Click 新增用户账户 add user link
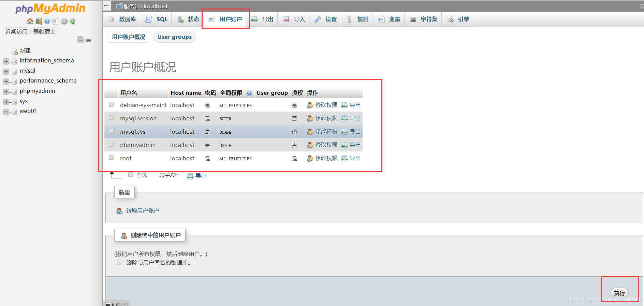 click(x=142, y=211)
